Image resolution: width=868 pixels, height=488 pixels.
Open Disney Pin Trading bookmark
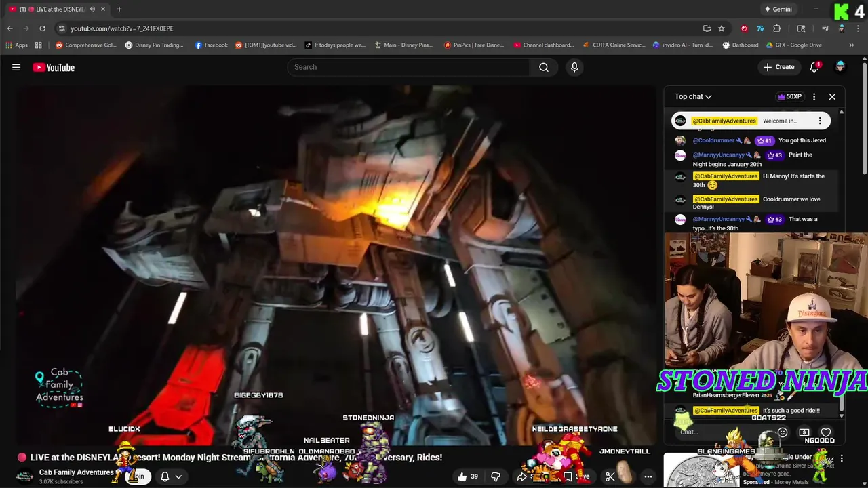pos(154,45)
